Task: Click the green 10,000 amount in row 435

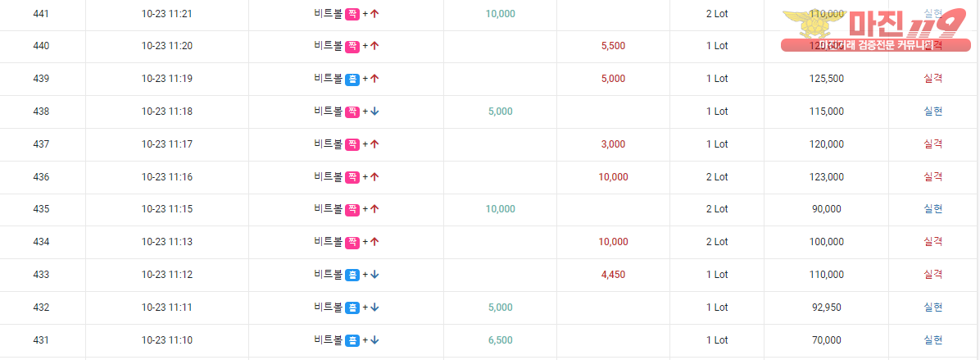Action: tap(500, 209)
